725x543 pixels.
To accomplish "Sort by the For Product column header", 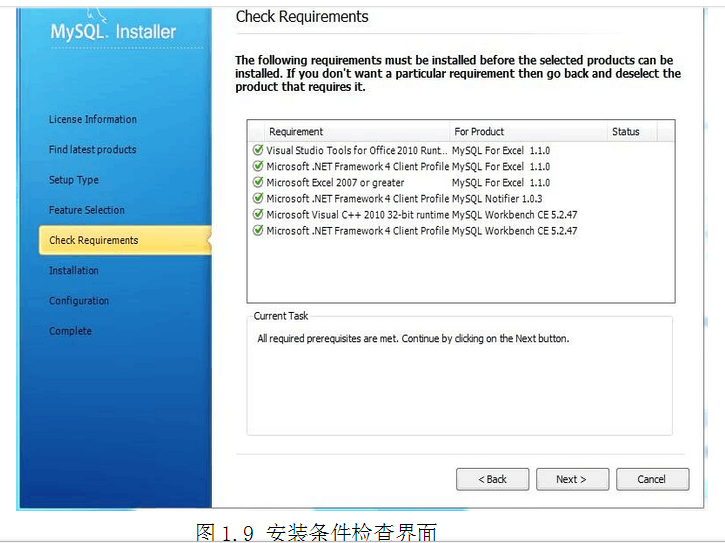I will click(528, 131).
